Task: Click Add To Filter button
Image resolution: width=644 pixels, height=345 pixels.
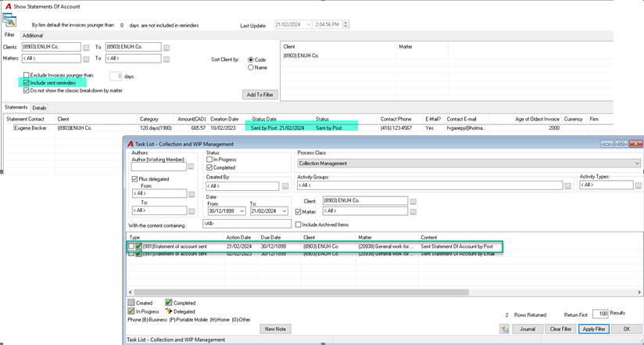Action: coord(260,95)
